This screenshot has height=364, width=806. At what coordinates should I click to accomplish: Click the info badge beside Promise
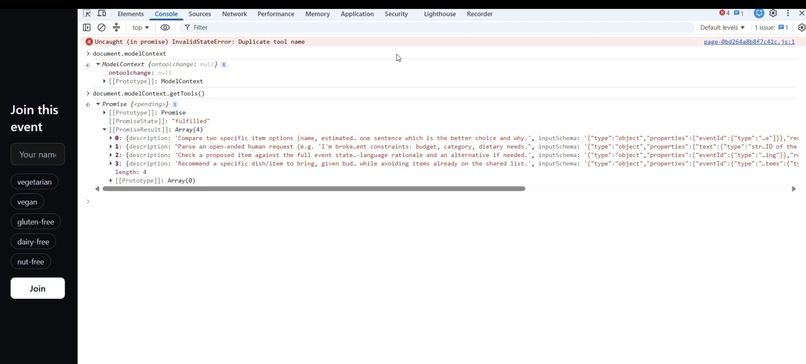coord(175,104)
